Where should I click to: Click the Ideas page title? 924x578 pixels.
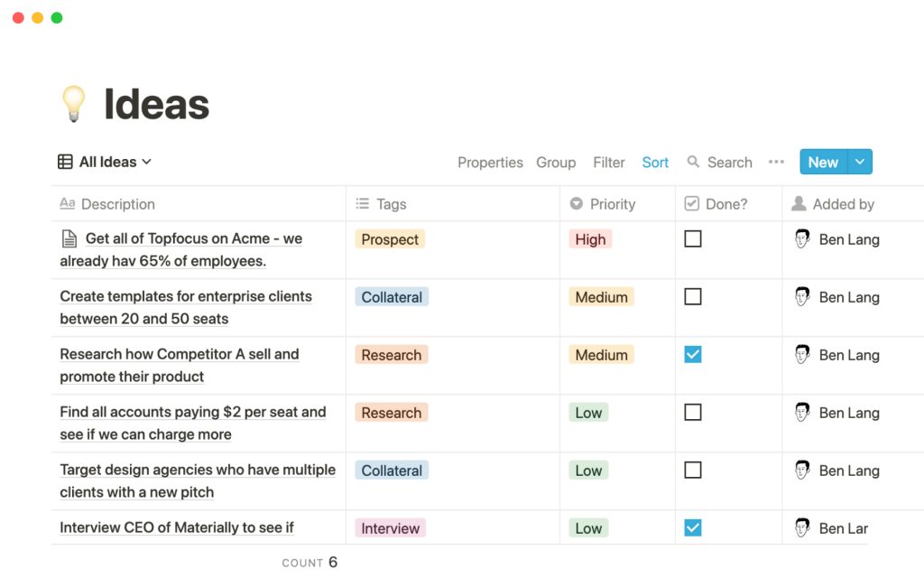click(156, 105)
